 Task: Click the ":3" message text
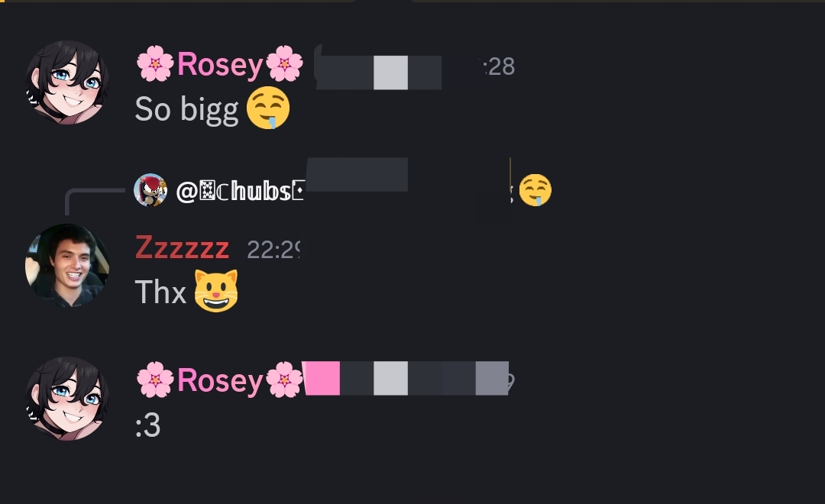point(148,425)
